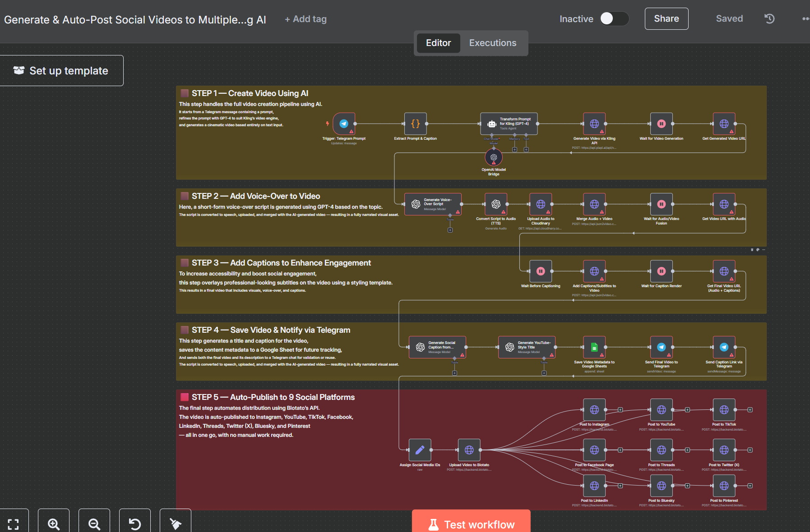Open the Trigger: Telegram Prompt node

pos(344,124)
